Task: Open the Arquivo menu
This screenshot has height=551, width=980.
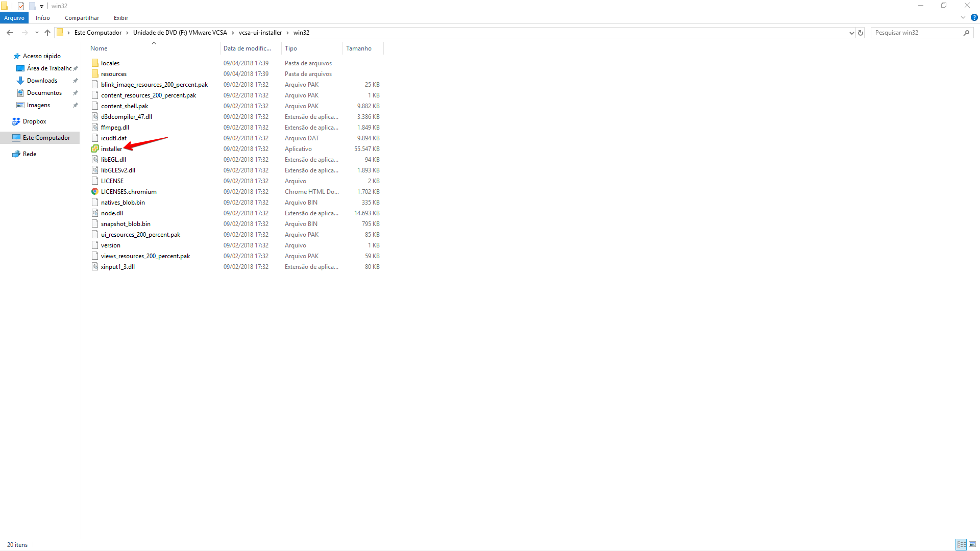Action: pyautogui.click(x=14, y=18)
